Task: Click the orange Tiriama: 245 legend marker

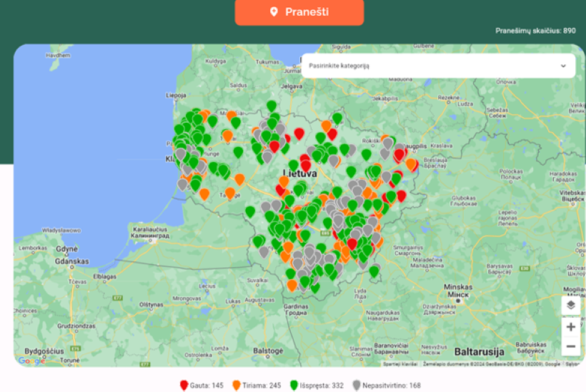Action: pyautogui.click(x=237, y=386)
